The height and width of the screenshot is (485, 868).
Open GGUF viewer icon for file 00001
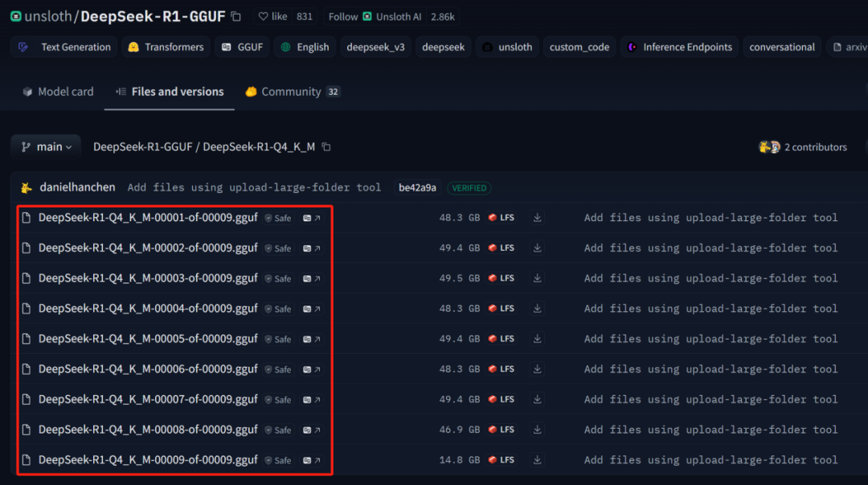point(312,219)
